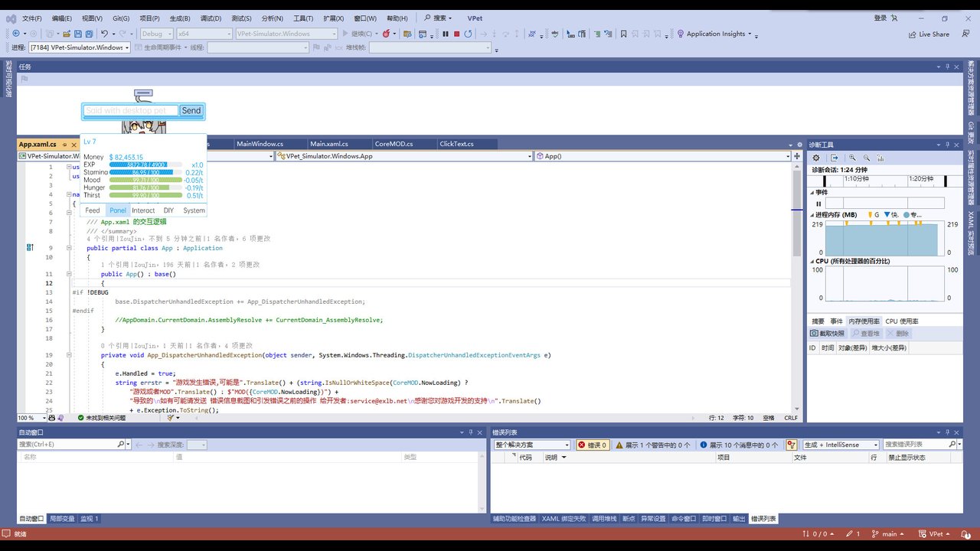Click the Live Share button
980x551 pixels.
click(x=929, y=34)
